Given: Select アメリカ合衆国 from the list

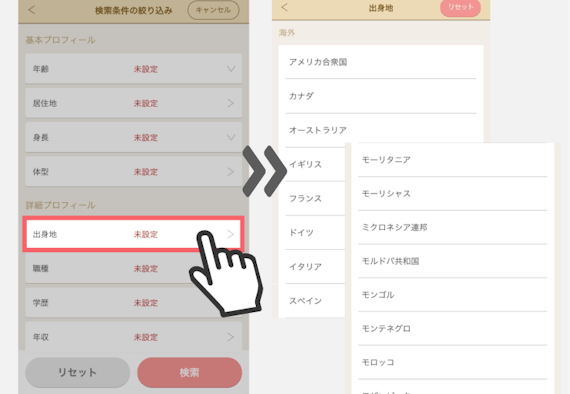Looking at the screenshot, I should coord(381,62).
